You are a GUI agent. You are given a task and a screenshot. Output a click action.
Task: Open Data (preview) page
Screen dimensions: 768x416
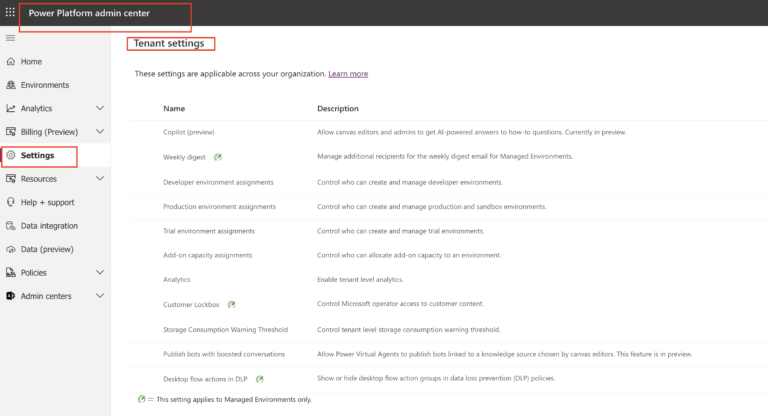(x=47, y=249)
